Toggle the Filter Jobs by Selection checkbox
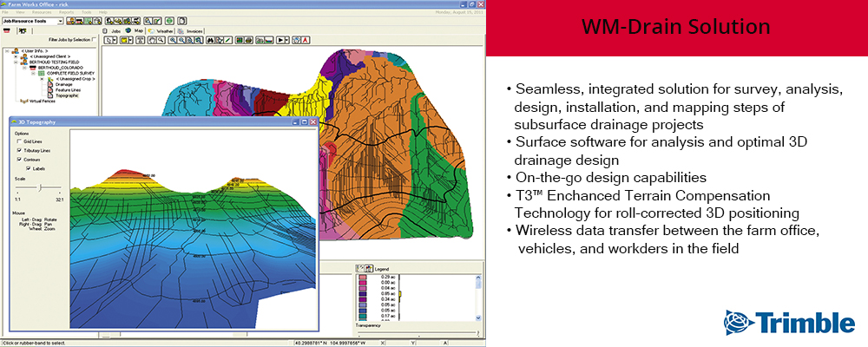The width and height of the screenshot is (868, 347). (95, 39)
